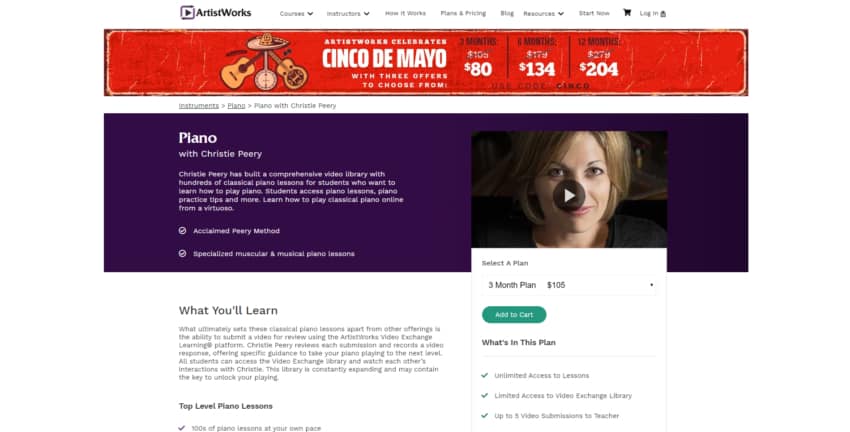Open the Blog menu item

coord(507,13)
